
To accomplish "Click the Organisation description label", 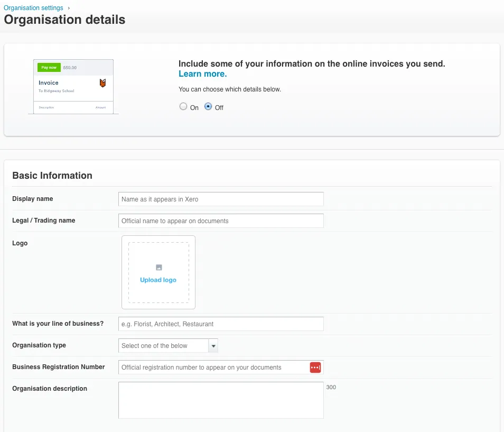I will pyautogui.click(x=50, y=389).
